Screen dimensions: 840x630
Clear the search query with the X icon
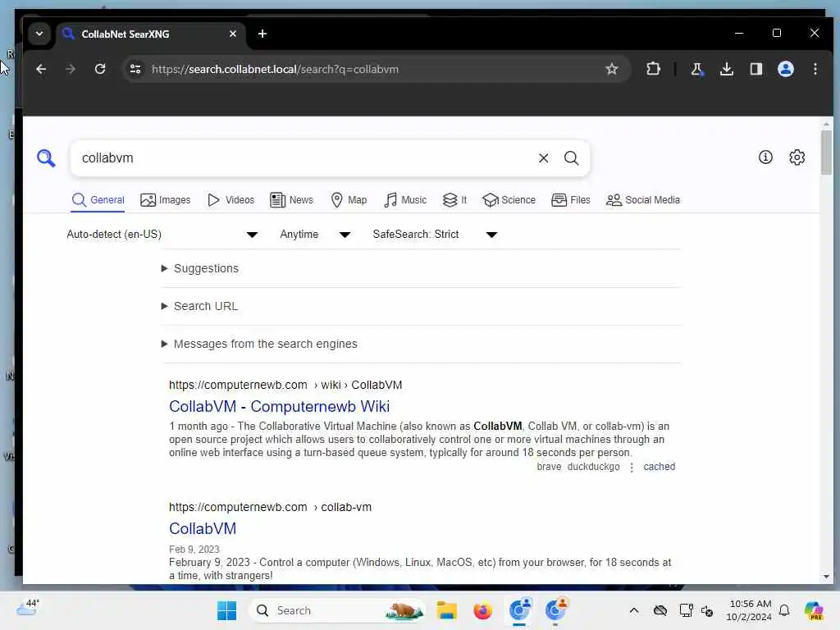pos(543,158)
